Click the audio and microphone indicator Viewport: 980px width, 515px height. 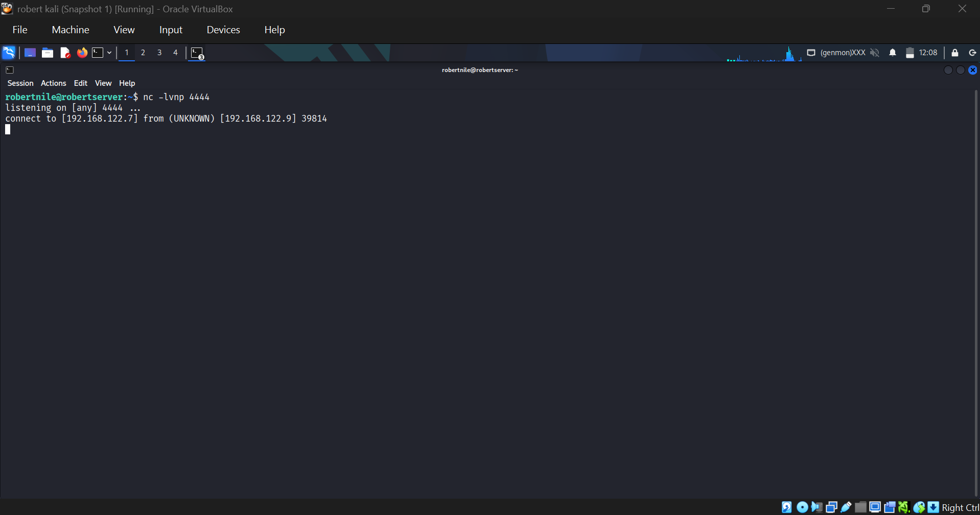tap(817, 507)
